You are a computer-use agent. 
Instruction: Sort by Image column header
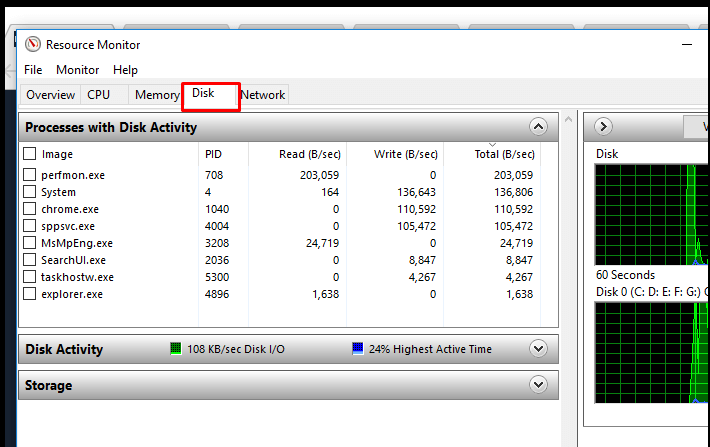[57, 154]
